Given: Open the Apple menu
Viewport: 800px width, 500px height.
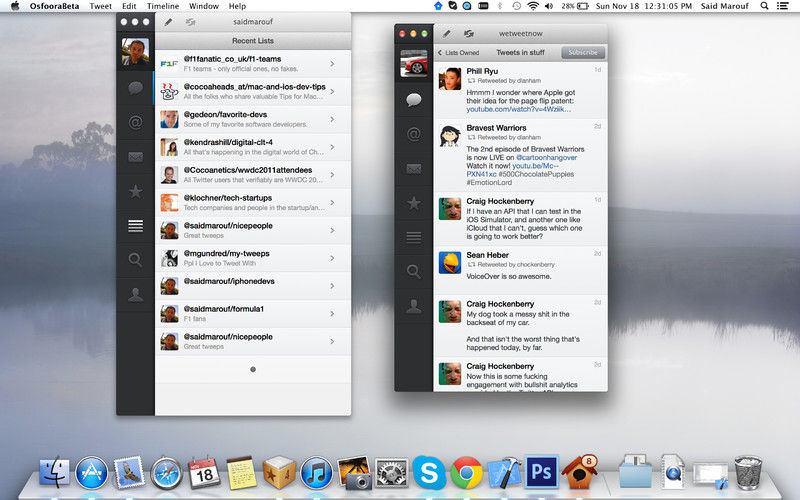Looking at the screenshot, I should point(15,6).
